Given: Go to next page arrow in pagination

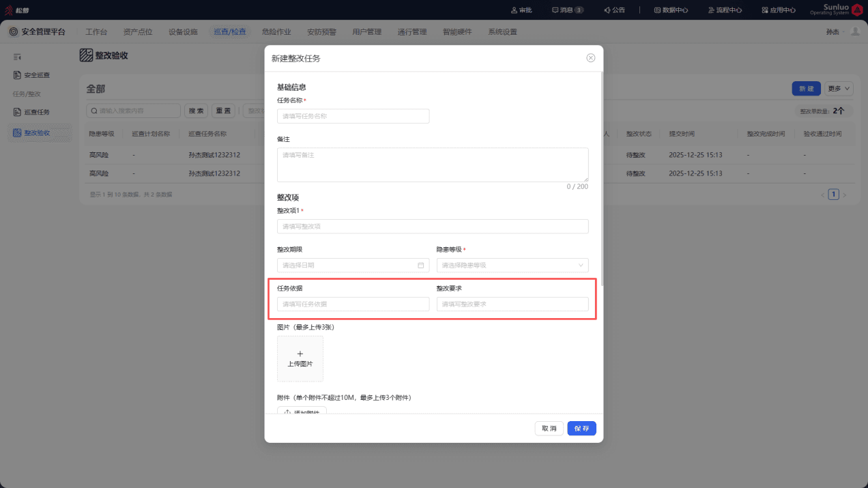Looking at the screenshot, I should pyautogui.click(x=845, y=195).
